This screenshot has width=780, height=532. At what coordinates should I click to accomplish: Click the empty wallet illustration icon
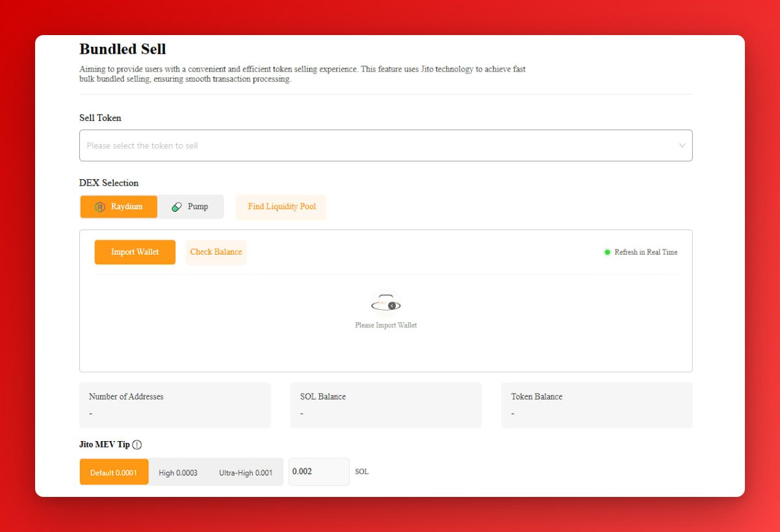tap(386, 303)
